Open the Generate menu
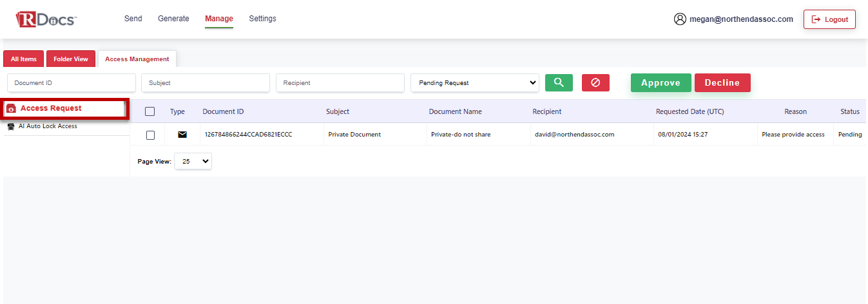The width and height of the screenshot is (868, 304). (x=173, y=19)
